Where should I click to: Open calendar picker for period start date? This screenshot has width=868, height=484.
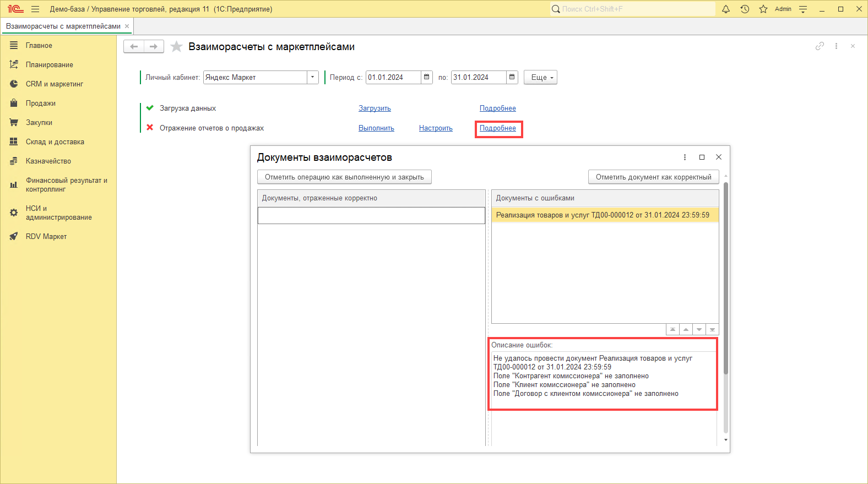[427, 78]
